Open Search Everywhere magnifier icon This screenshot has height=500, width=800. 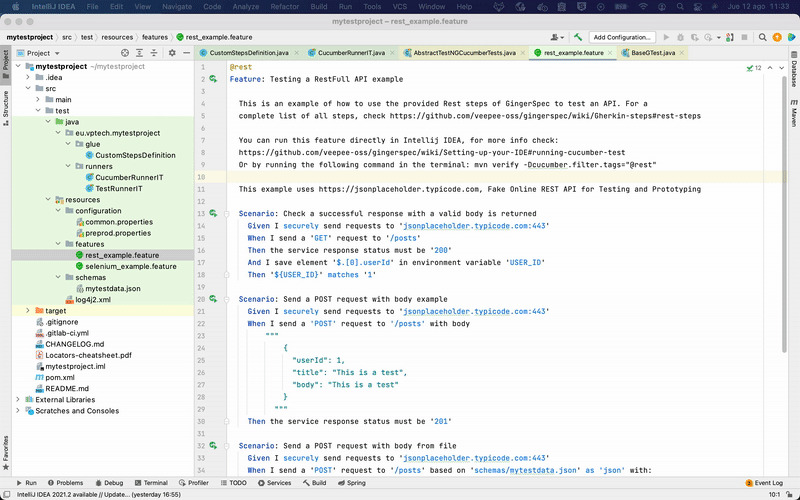coord(762,37)
